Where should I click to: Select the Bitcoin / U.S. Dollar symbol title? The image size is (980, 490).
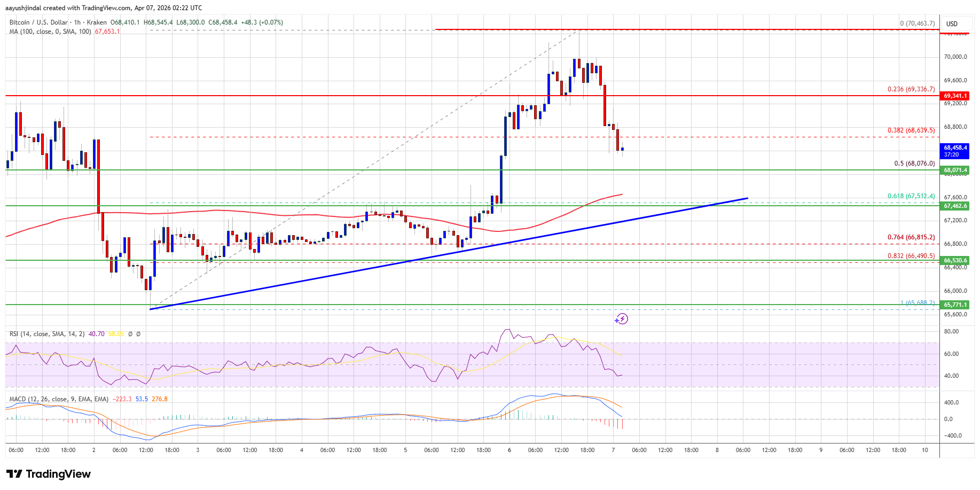click(x=38, y=22)
